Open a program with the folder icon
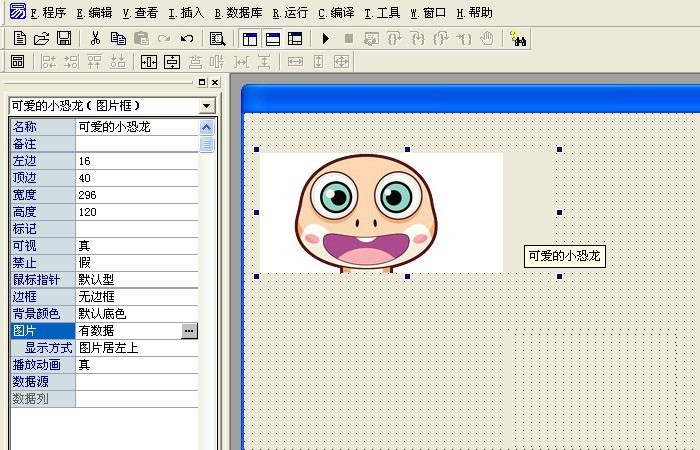 click(x=41, y=39)
